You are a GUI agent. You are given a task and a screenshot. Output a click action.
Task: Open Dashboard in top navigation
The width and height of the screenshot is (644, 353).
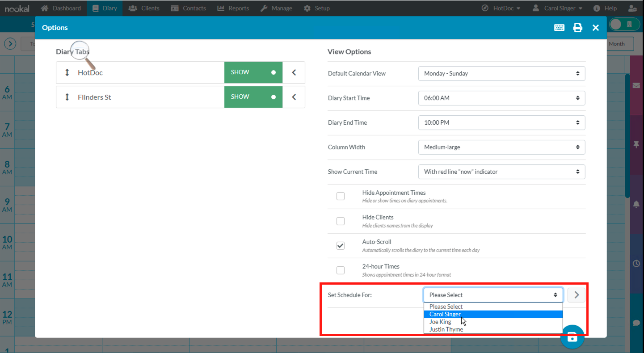coord(61,8)
